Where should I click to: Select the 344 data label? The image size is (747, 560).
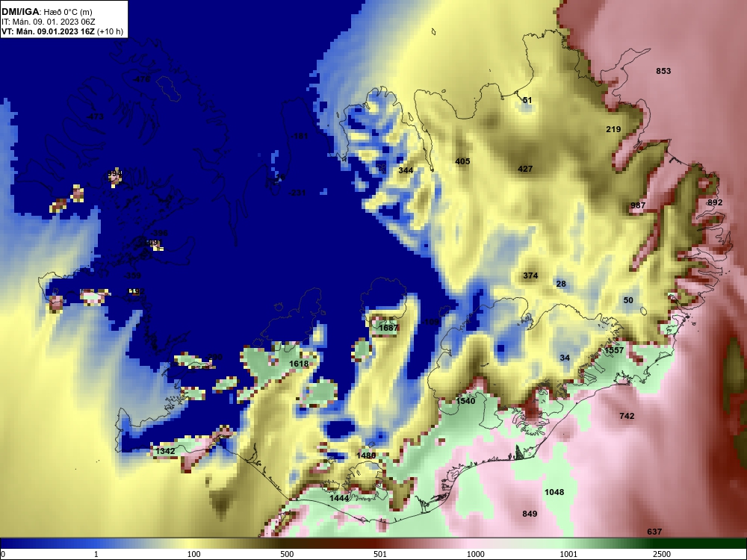coord(406,170)
